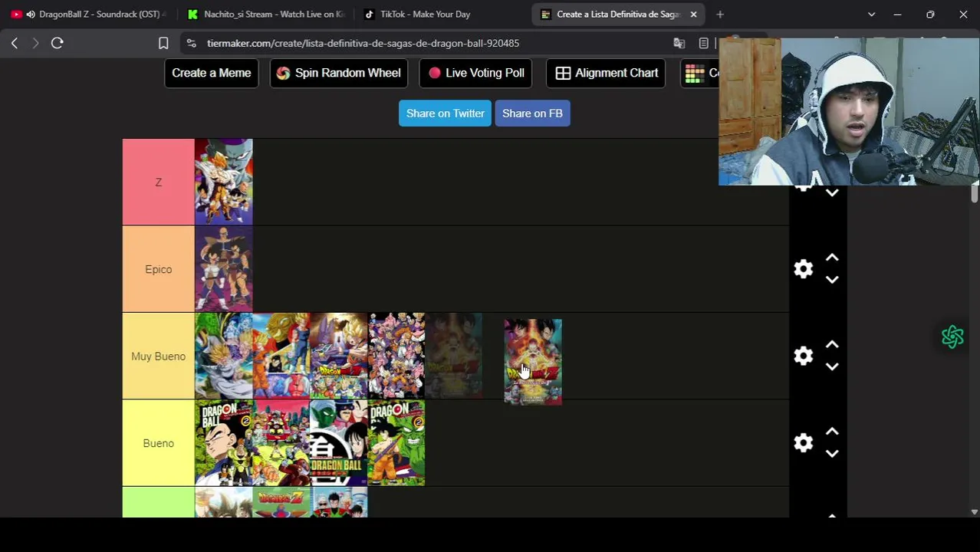Open settings gear for Bueno tier
980x552 pixels.
point(803,443)
